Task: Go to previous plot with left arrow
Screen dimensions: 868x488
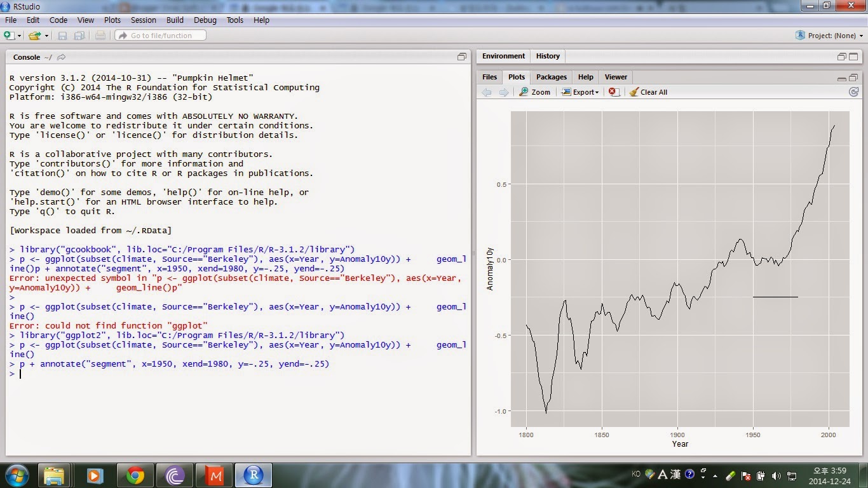Action: click(x=487, y=92)
